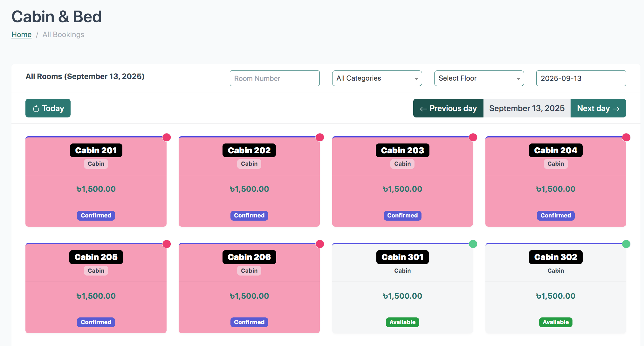This screenshot has width=644, height=346.
Task: Click the Cabin category tag on Cabin 204
Action: [556, 164]
